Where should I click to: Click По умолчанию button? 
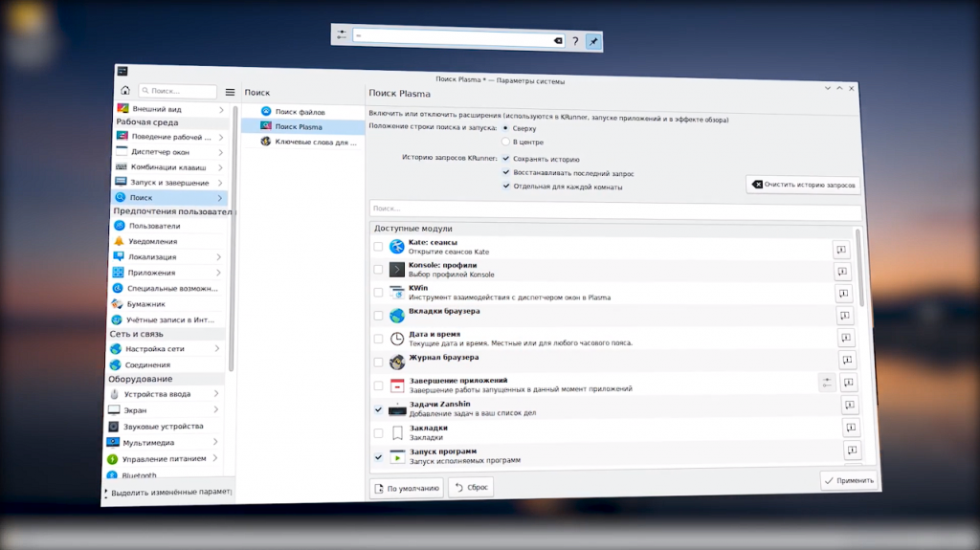(x=406, y=488)
